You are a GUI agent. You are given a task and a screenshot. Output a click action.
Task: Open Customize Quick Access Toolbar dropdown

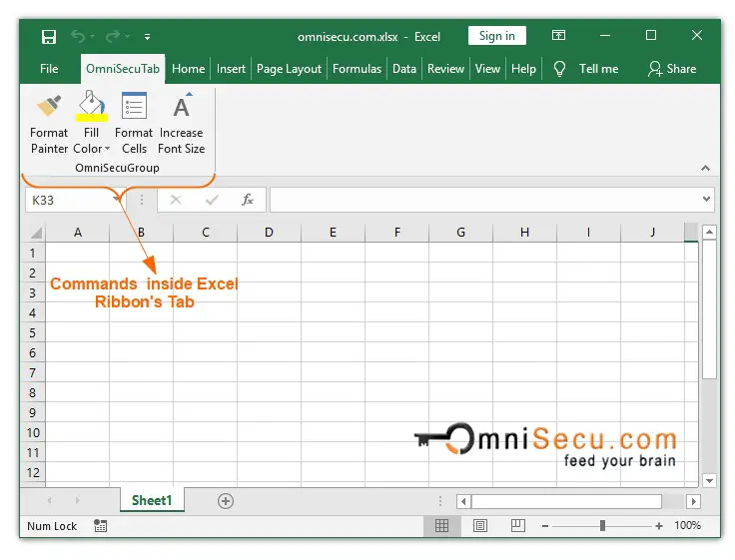(147, 37)
